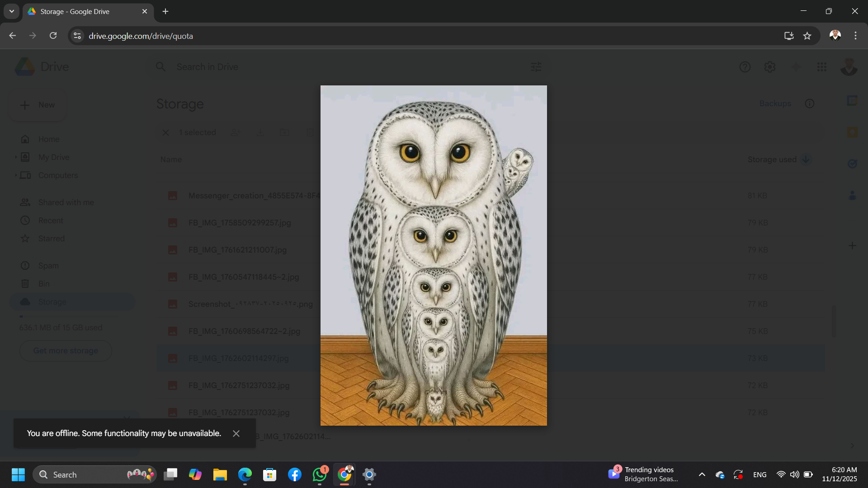
Task: Bookmark page with star icon
Action: pyautogui.click(x=807, y=36)
